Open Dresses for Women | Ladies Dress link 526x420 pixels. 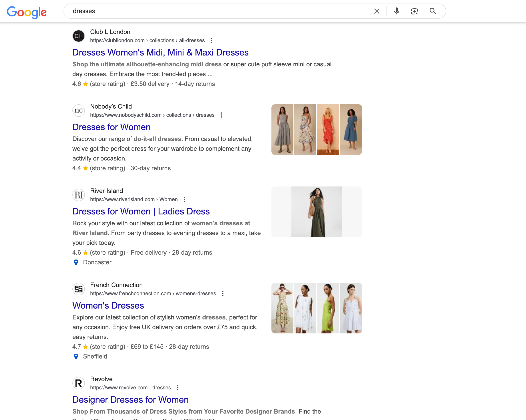(141, 212)
